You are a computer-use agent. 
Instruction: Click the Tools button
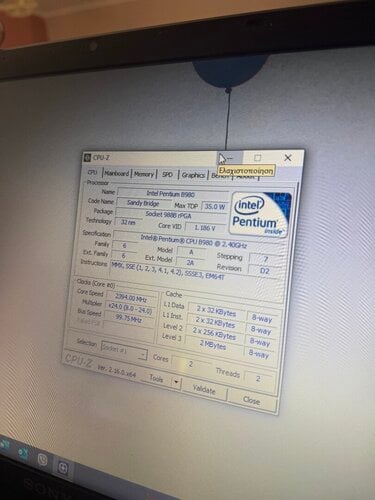(x=156, y=378)
